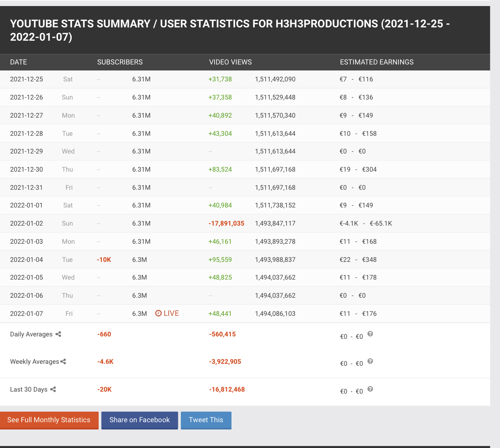Click the DATE column header
The width and height of the screenshot is (500, 448).
(x=19, y=62)
